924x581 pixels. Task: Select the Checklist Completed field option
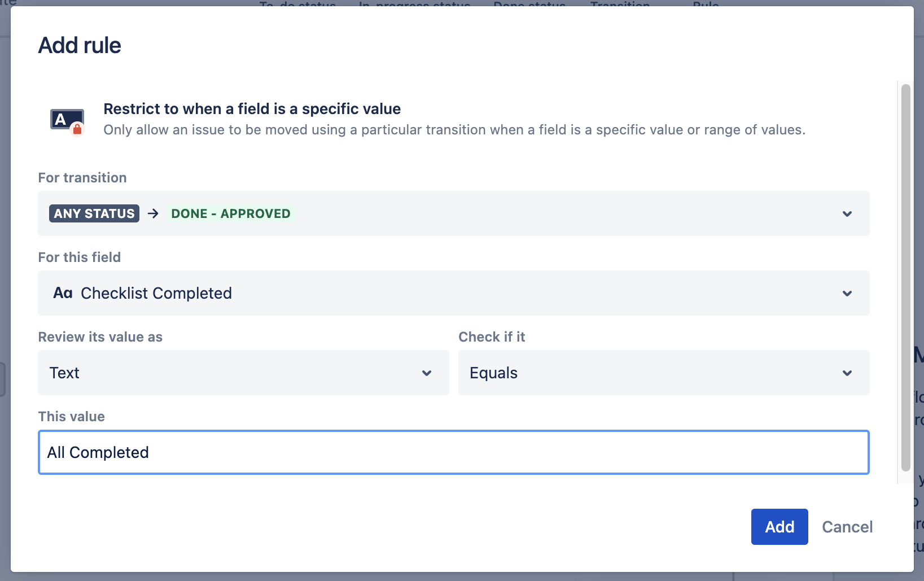click(156, 293)
